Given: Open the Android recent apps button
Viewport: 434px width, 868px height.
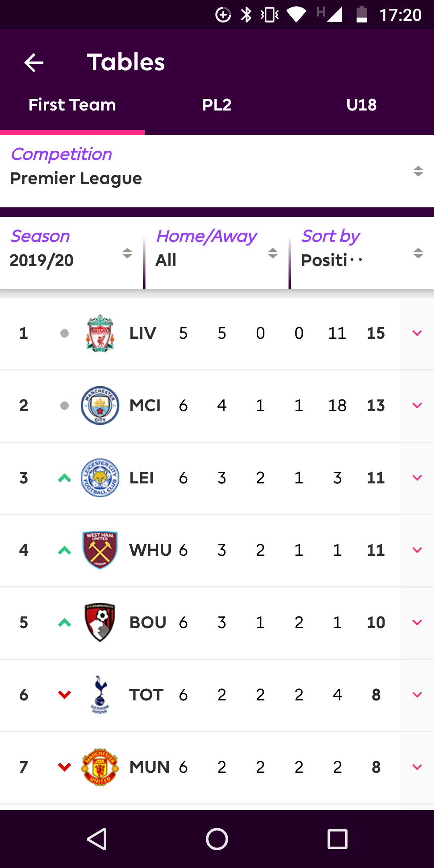Looking at the screenshot, I should [x=338, y=839].
